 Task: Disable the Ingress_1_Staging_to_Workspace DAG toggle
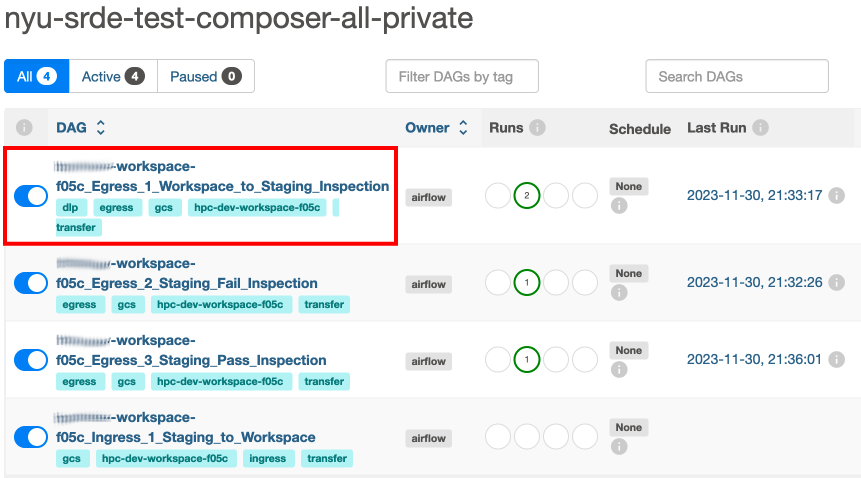click(31, 437)
